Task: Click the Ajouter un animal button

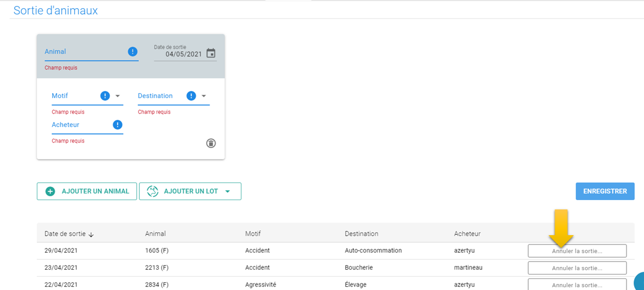Action: click(x=87, y=191)
